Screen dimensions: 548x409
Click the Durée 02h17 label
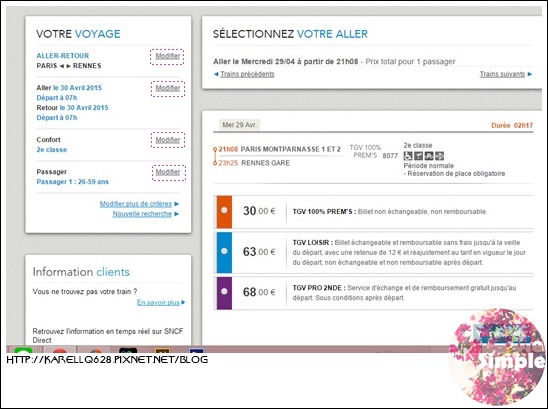512,125
